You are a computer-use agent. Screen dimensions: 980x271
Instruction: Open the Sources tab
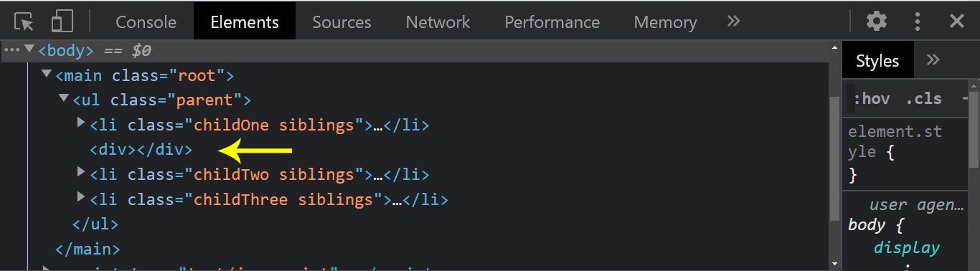point(341,22)
